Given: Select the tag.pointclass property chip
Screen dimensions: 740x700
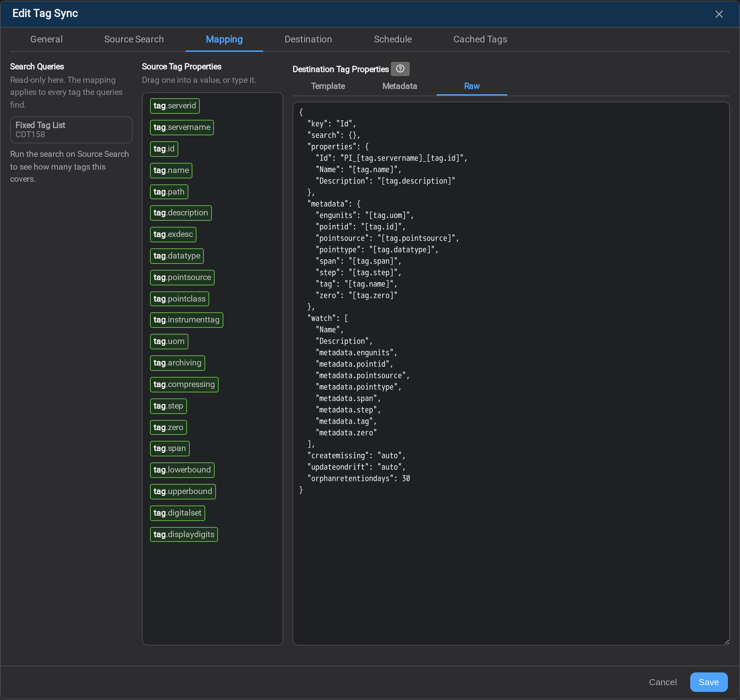Looking at the screenshot, I should point(179,299).
